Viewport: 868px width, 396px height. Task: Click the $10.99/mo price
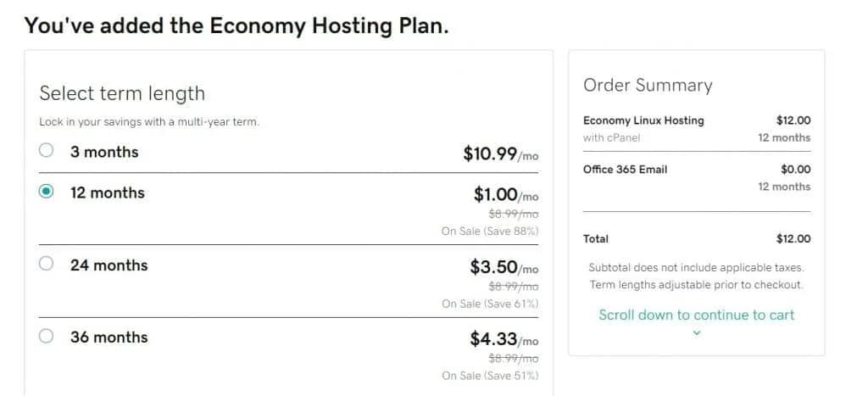tap(500, 153)
